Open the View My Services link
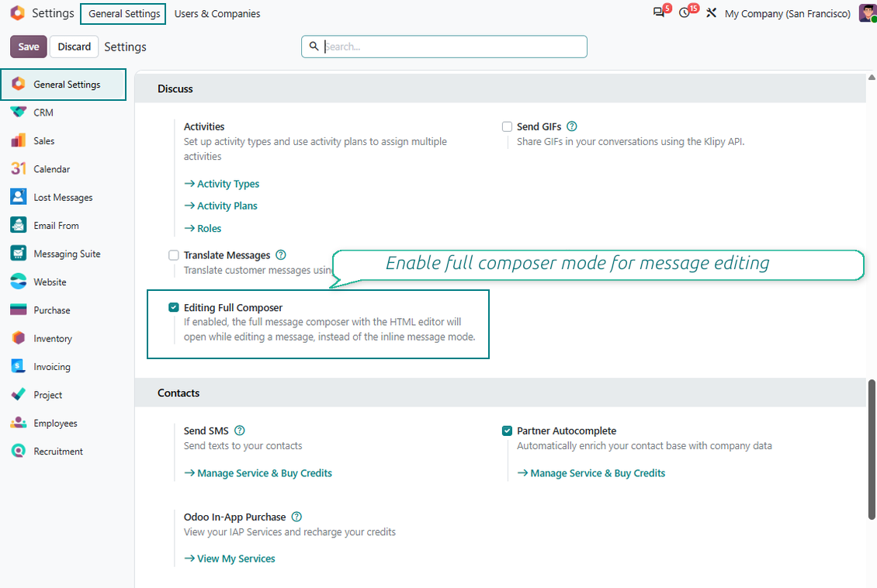The image size is (877, 588). tap(229, 559)
